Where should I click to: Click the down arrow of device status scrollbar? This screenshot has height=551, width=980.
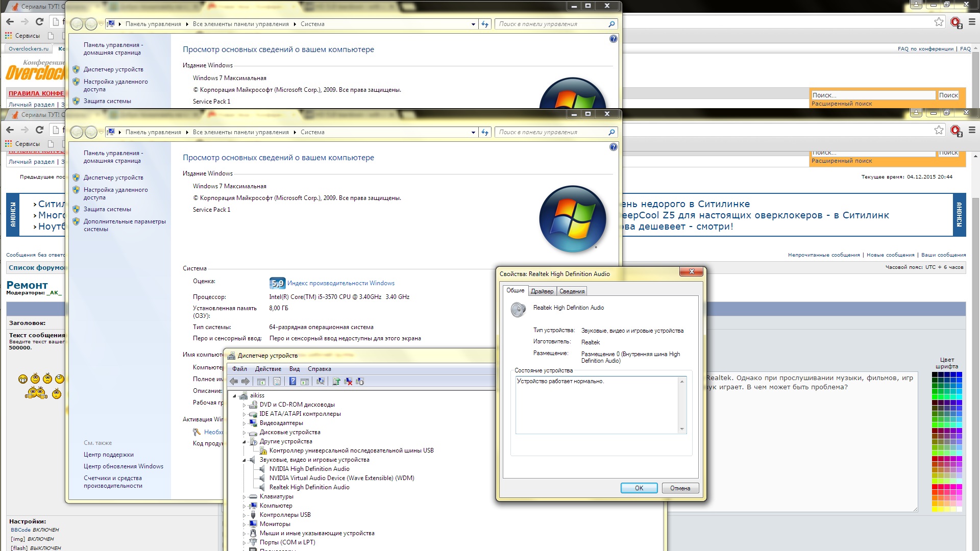pos(682,429)
